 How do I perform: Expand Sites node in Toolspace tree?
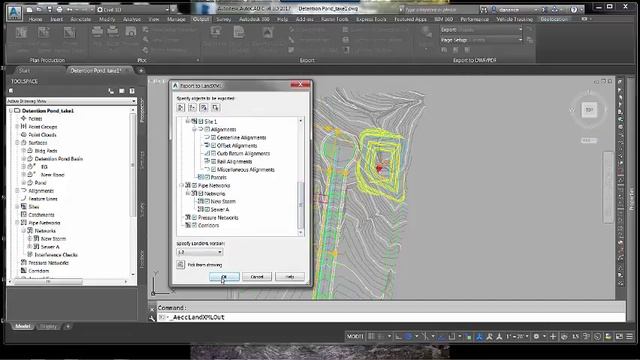(x=18, y=207)
